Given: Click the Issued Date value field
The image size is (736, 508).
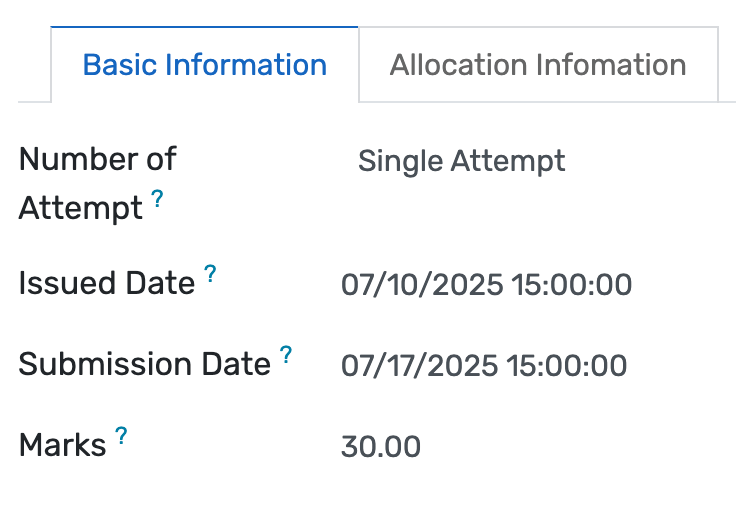Looking at the screenshot, I should pos(486,285).
